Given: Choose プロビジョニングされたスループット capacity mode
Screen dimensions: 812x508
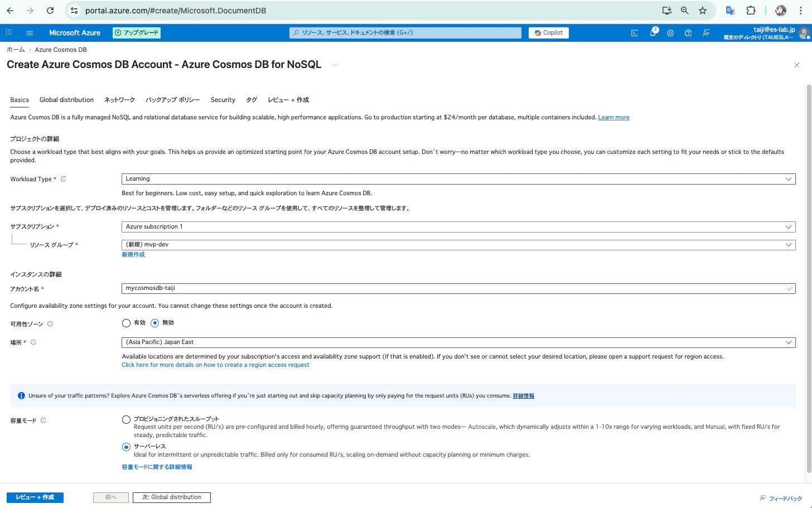Looking at the screenshot, I should pos(126,419).
